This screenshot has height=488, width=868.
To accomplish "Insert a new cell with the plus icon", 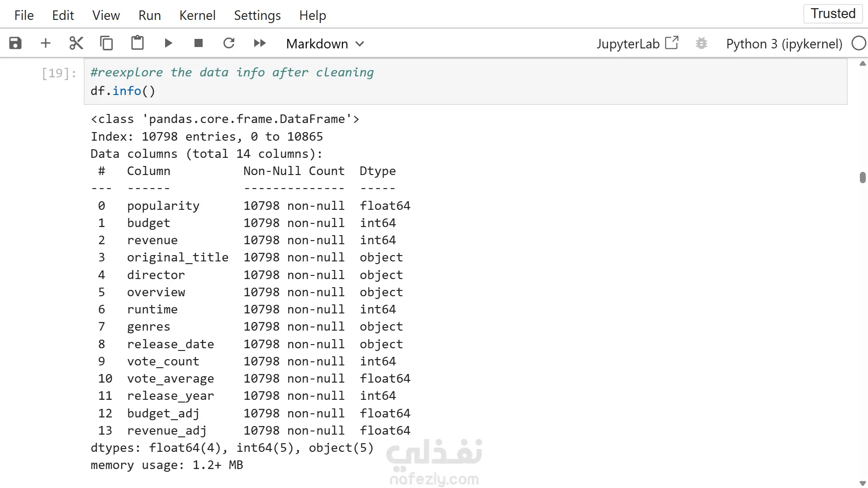I will click(x=46, y=43).
